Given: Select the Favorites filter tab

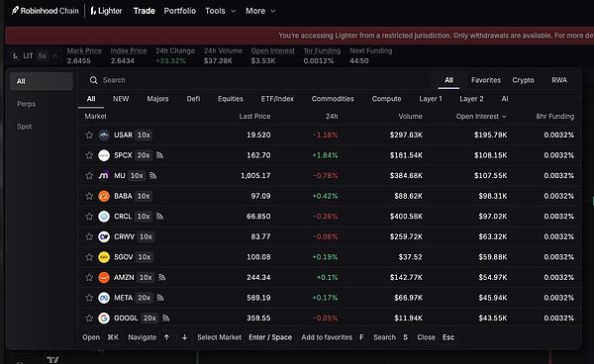Looking at the screenshot, I should pyautogui.click(x=486, y=80).
